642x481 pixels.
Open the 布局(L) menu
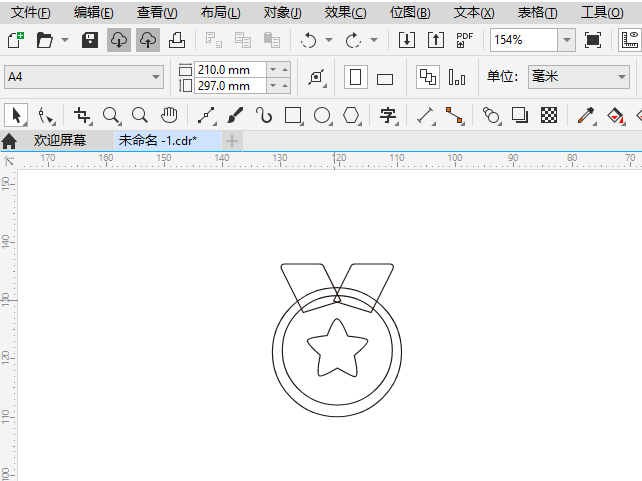pyautogui.click(x=221, y=13)
